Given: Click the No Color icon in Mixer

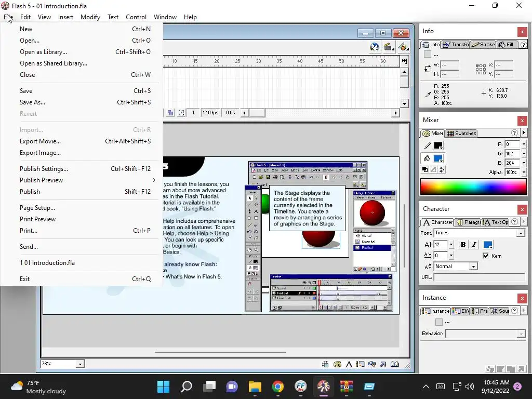Looking at the screenshot, I should click(433, 169).
